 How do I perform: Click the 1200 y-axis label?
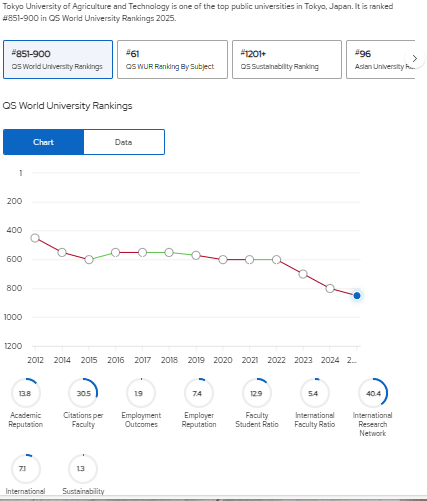coord(13,346)
